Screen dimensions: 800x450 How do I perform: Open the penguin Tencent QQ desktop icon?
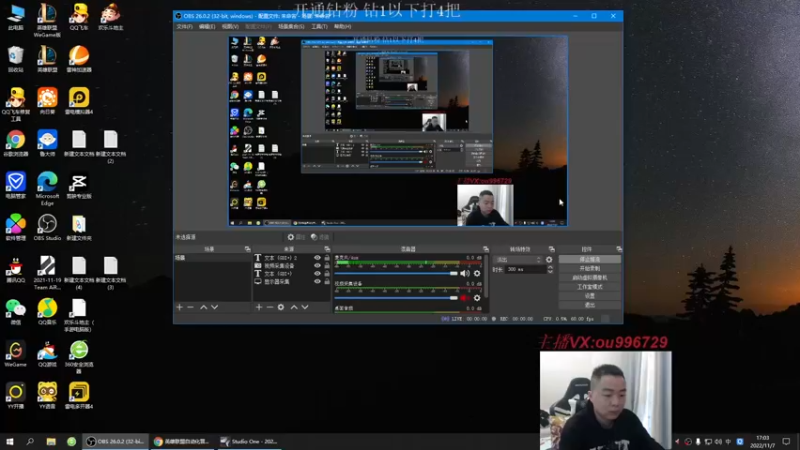[15, 270]
